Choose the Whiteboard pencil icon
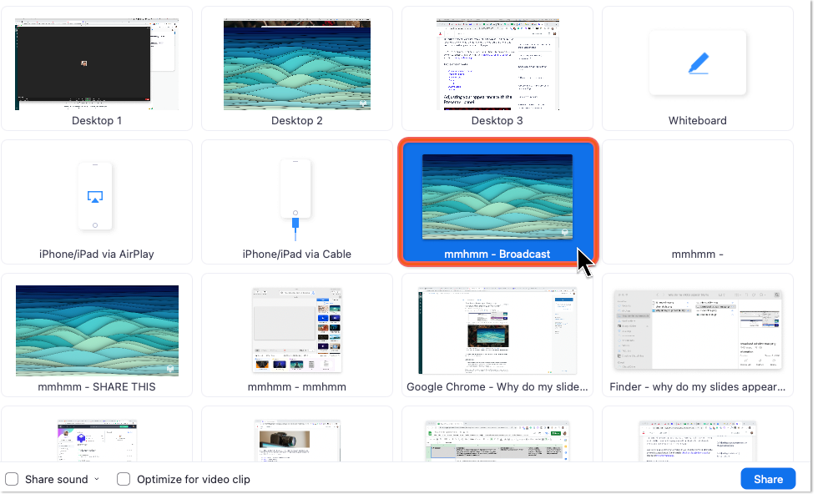The height and width of the screenshot is (504, 823). point(698,63)
